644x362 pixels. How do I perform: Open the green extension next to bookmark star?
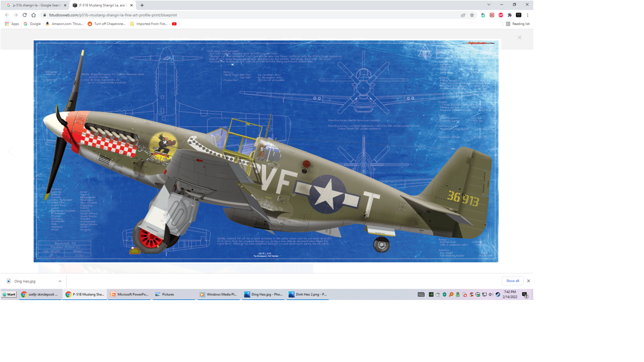483,15
